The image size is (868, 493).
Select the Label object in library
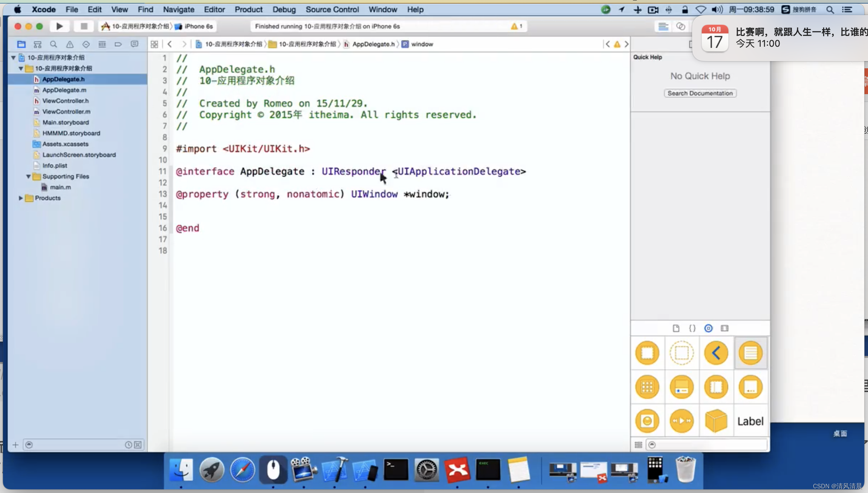[751, 421]
